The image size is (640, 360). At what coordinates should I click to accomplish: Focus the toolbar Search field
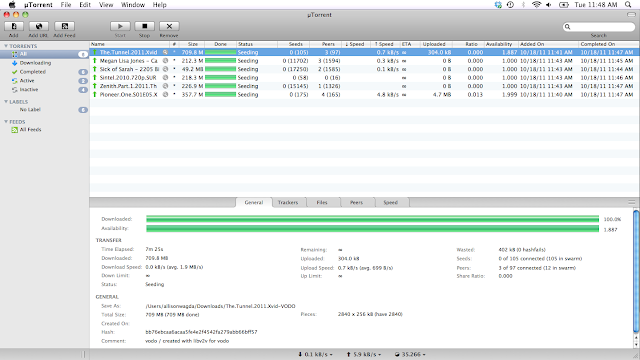pos(598,27)
